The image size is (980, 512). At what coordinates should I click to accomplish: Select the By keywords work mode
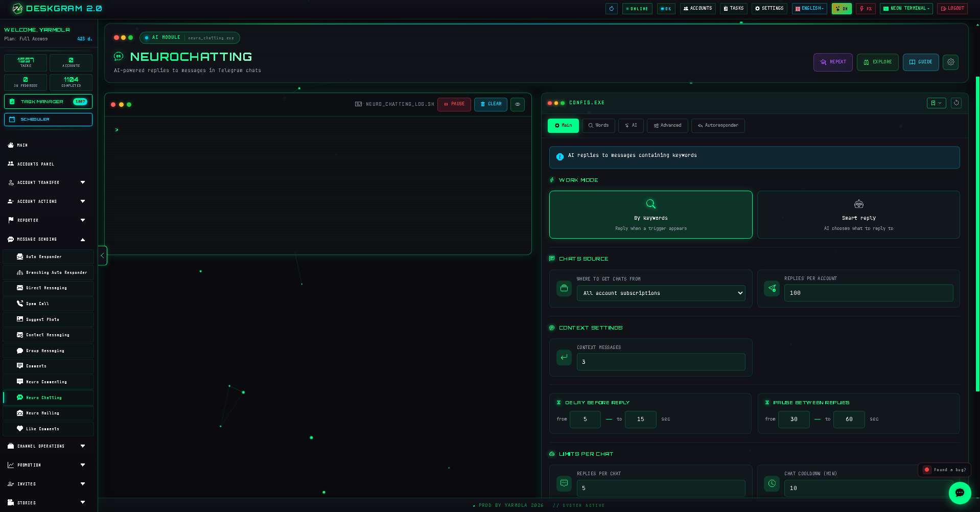coord(650,215)
